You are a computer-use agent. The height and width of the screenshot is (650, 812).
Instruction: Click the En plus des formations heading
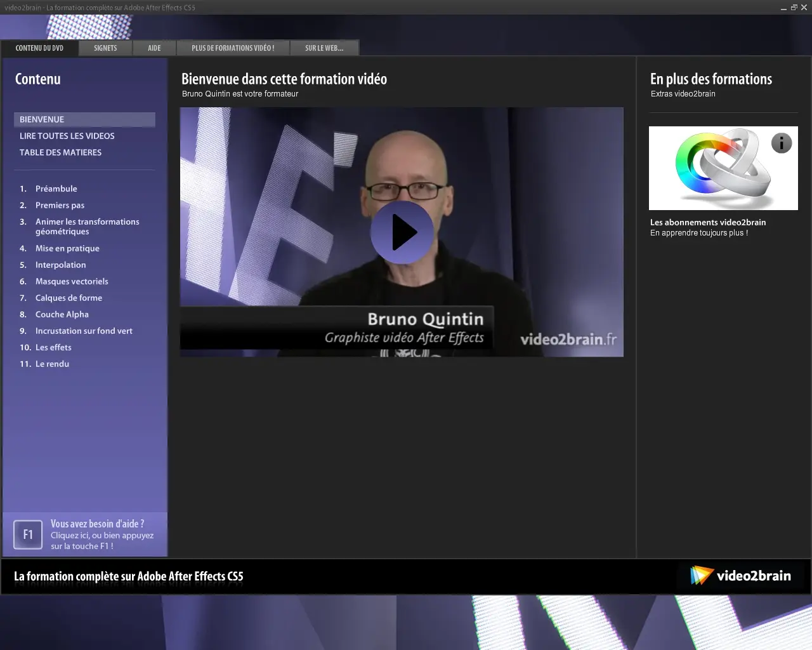pyautogui.click(x=711, y=79)
